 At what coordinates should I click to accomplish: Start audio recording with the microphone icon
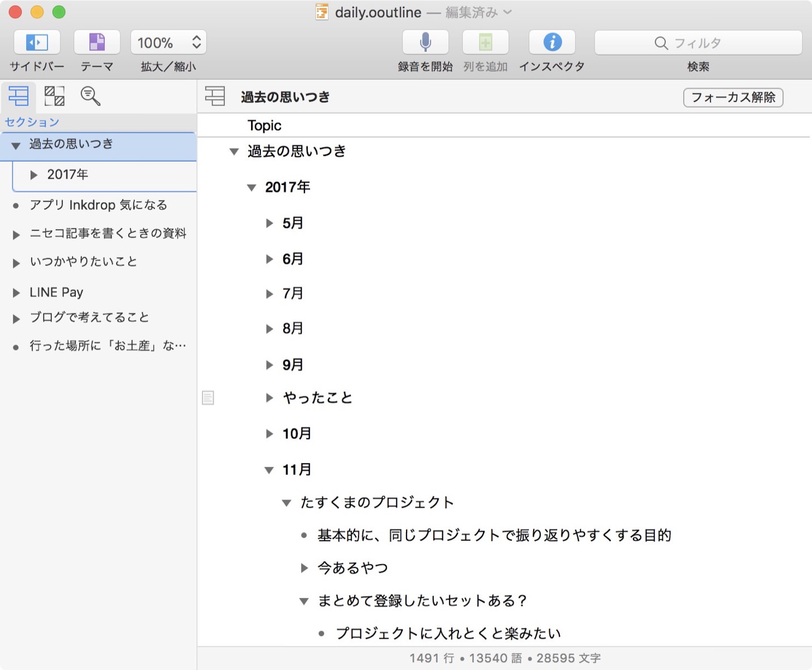(x=425, y=42)
